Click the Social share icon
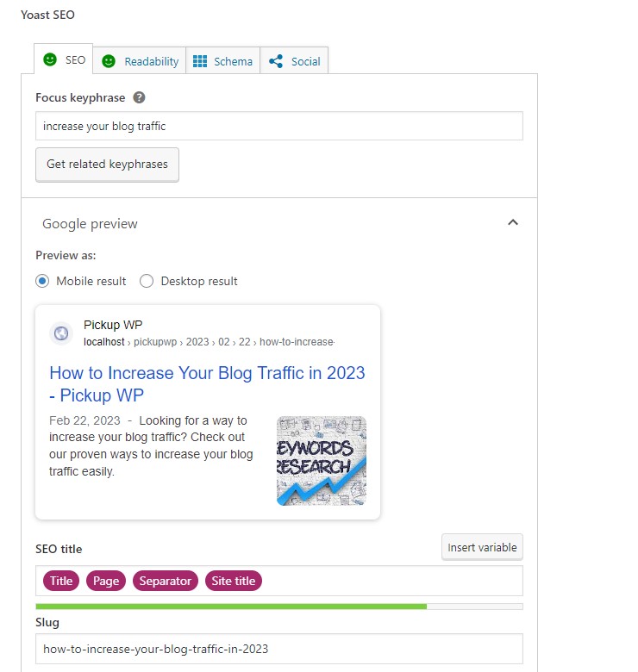Image resolution: width=638 pixels, height=672 pixels. [x=276, y=61]
